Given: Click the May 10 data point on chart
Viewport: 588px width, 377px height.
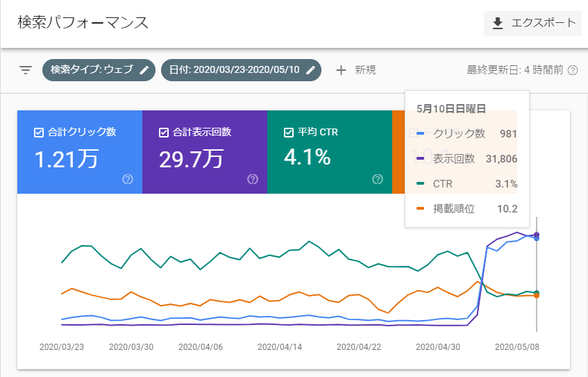Looking at the screenshot, I should [537, 235].
